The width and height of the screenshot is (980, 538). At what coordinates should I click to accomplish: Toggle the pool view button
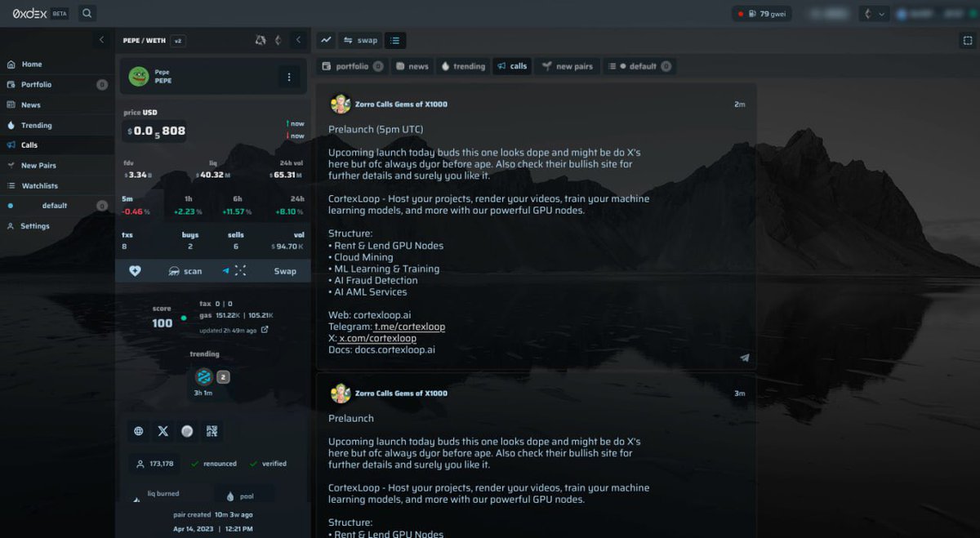pyautogui.click(x=244, y=496)
